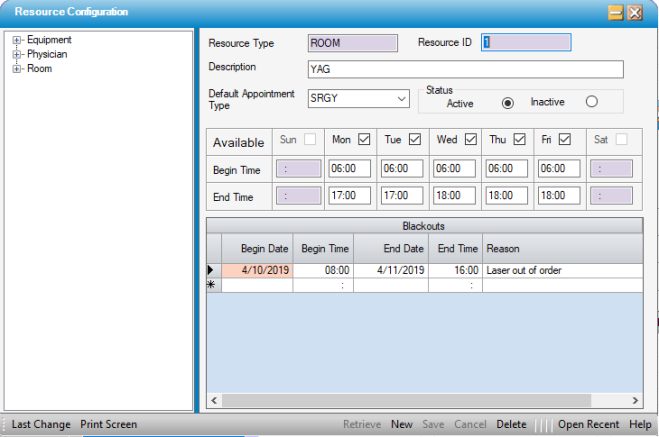Expand the Physician tree node
This screenshot has width=659, height=437.
coord(17,55)
